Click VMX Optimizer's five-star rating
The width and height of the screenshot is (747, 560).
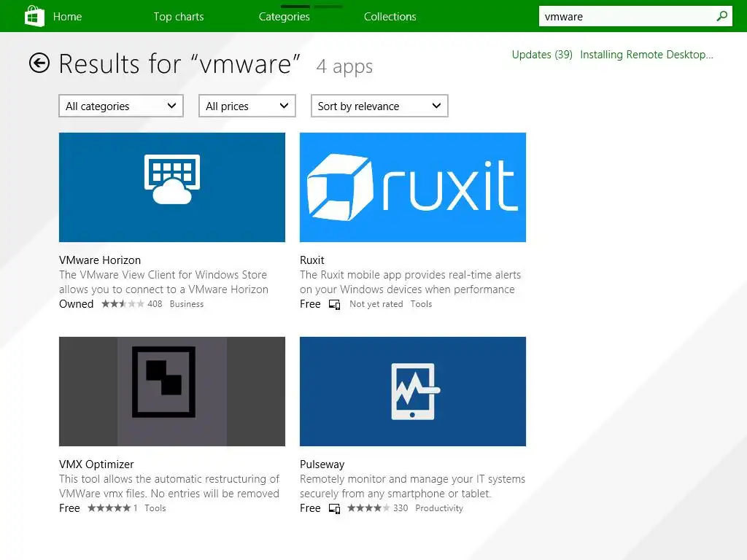point(109,508)
